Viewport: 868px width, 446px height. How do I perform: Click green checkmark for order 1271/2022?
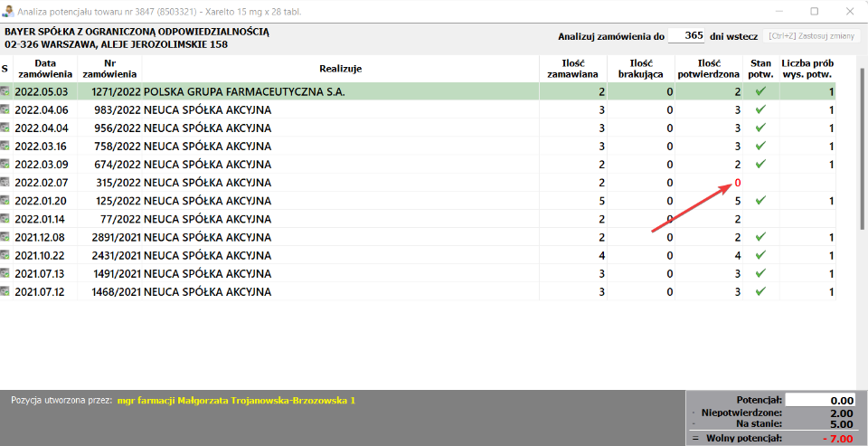pos(760,90)
